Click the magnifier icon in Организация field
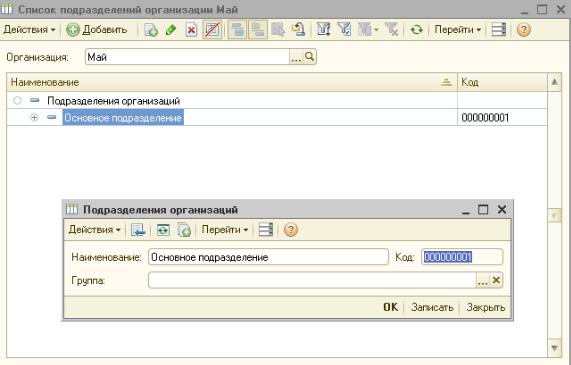 [309, 57]
